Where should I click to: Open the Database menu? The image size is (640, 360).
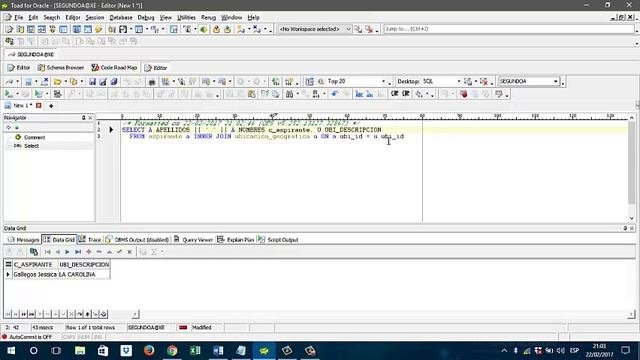pyautogui.click(x=121, y=18)
